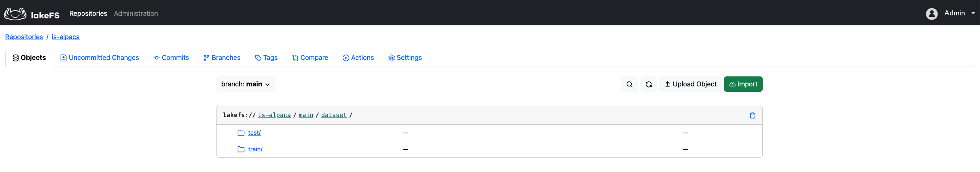Open the Actions tab
The image size is (980, 172).
(x=358, y=58)
